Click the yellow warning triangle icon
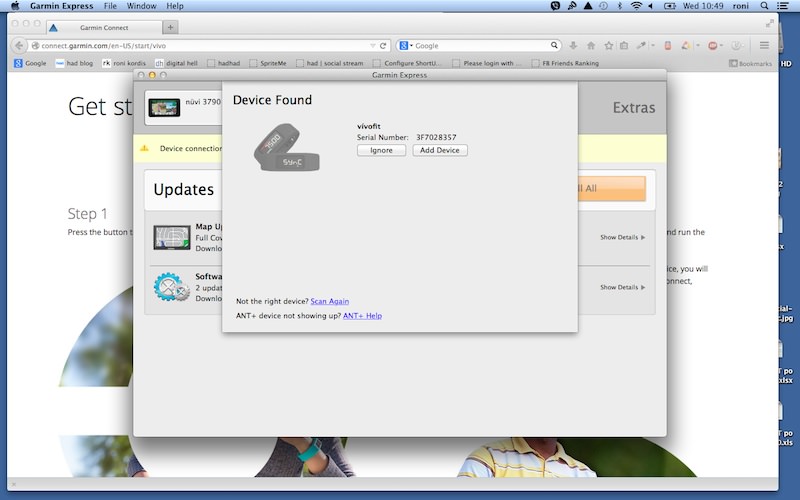The image size is (800, 500). point(144,149)
